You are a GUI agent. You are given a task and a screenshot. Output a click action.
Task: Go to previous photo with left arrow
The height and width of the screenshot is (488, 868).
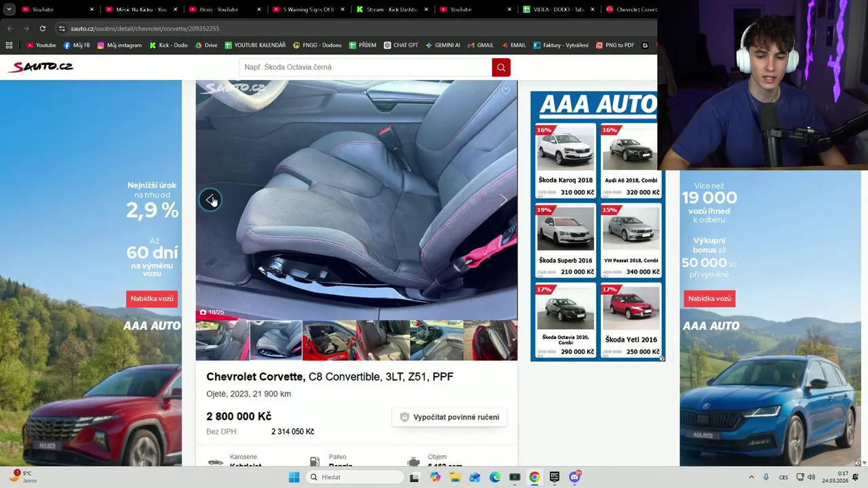pos(210,200)
